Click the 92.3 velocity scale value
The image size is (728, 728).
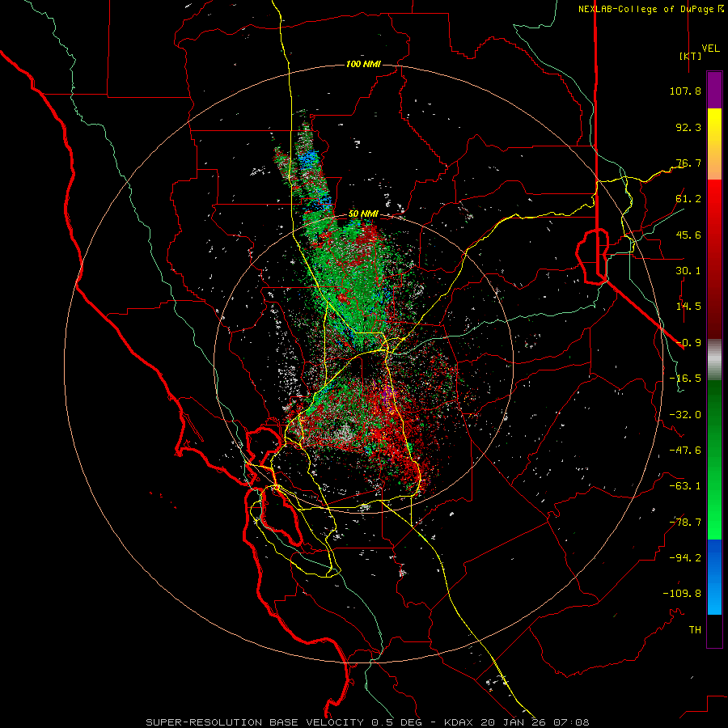click(x=688, y=127)
